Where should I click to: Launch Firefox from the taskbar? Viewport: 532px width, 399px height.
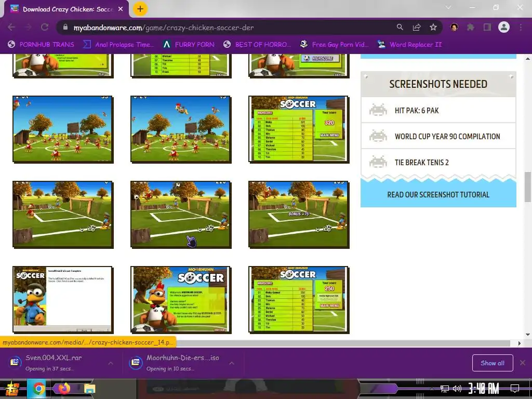click(x=64, y=389)
